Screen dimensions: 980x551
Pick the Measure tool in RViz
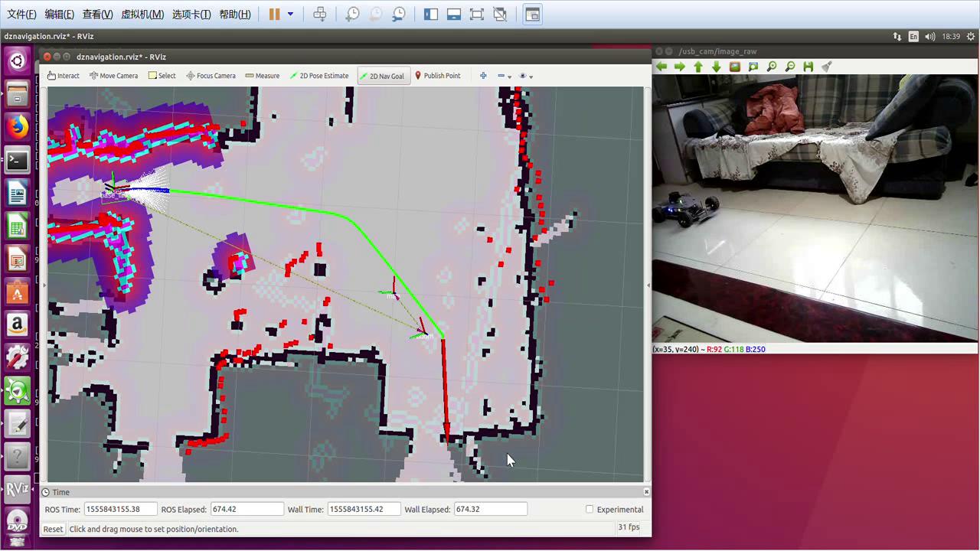click(262, 76)
